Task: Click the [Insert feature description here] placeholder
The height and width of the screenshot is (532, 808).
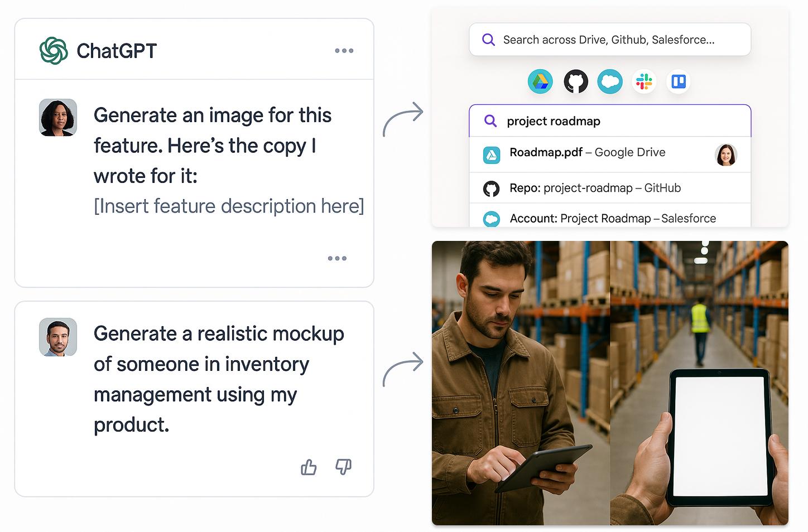Action: (x=229, y=206)
